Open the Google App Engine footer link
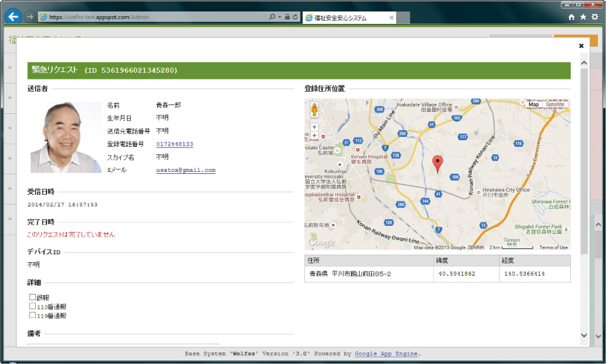The height and width of the screenshot is (364, 606). [x=386, y=354]
